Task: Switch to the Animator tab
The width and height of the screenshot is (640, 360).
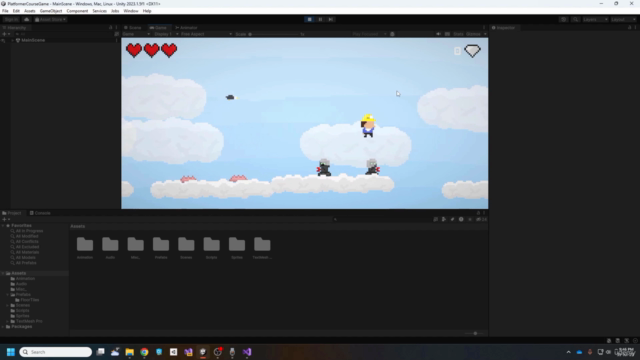Action: coord(186,28)
